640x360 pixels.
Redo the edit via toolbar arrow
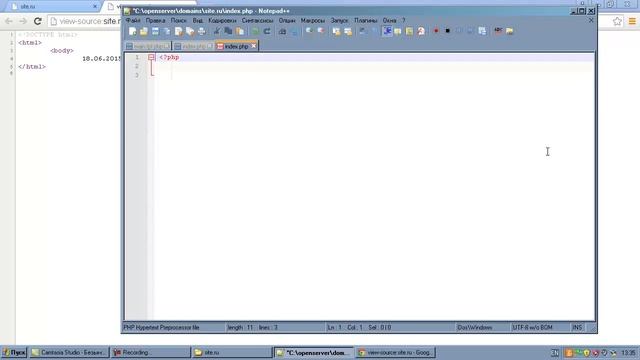coord(267,31)
